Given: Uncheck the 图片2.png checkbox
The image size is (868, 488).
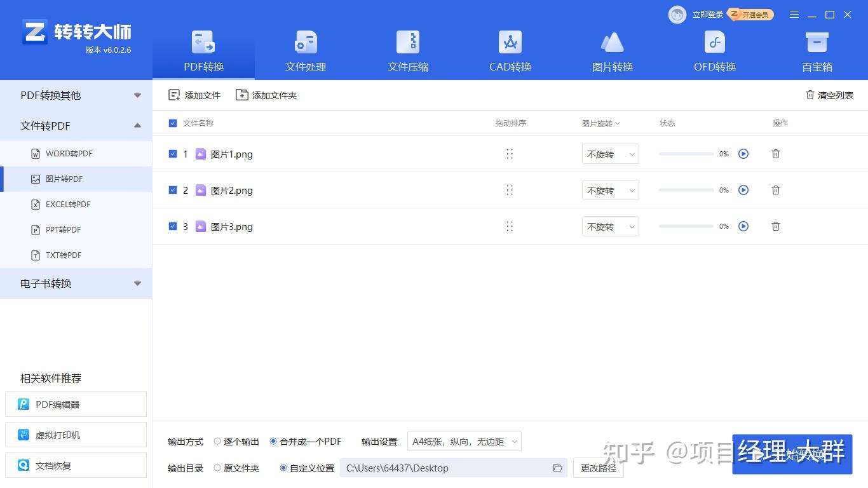Looking at the screenshot, I should [173, 190].
